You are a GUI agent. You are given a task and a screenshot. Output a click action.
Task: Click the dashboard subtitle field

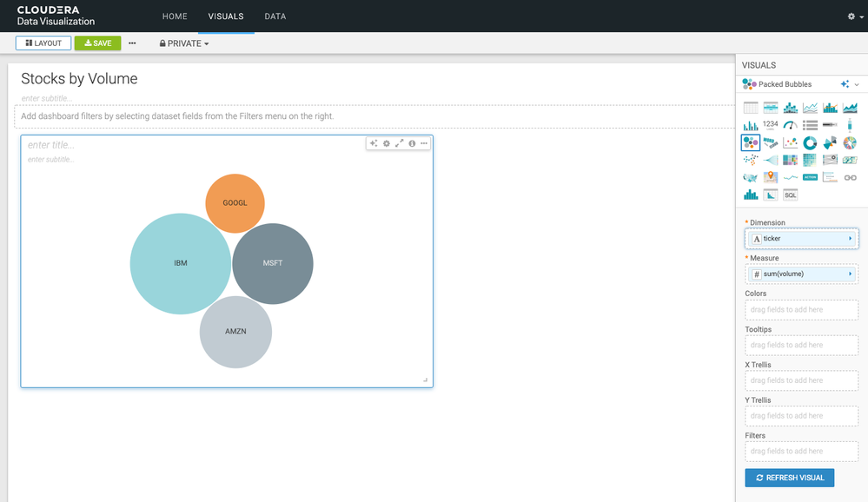point(47,98)
